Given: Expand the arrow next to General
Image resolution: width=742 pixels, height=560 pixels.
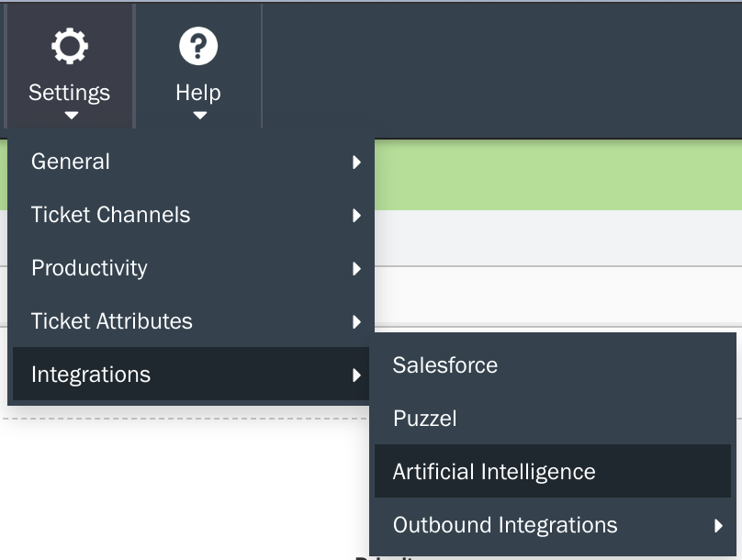Looking at the screenshot, I should pyautogui.click(x=356, y=162).
